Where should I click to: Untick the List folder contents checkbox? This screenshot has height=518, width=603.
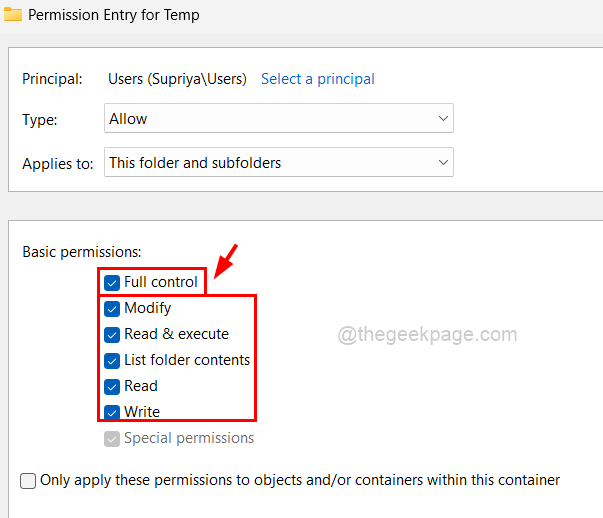[x=112, y=360]
